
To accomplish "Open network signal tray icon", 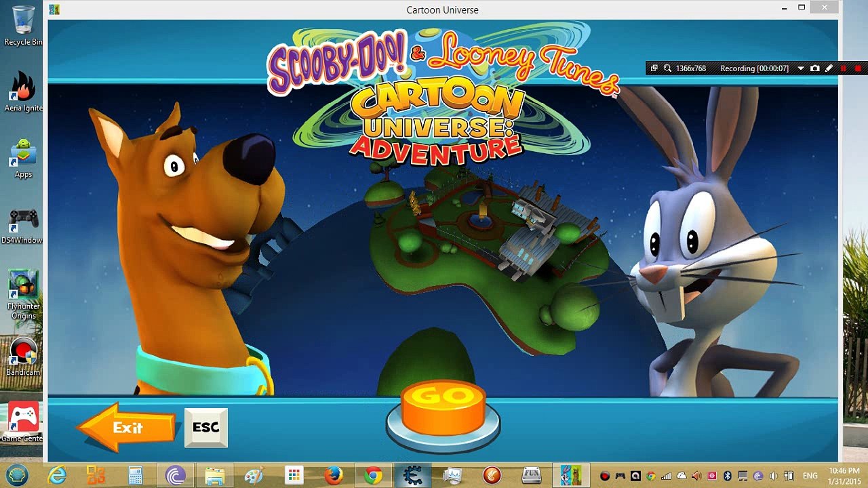I will [667, 476].
